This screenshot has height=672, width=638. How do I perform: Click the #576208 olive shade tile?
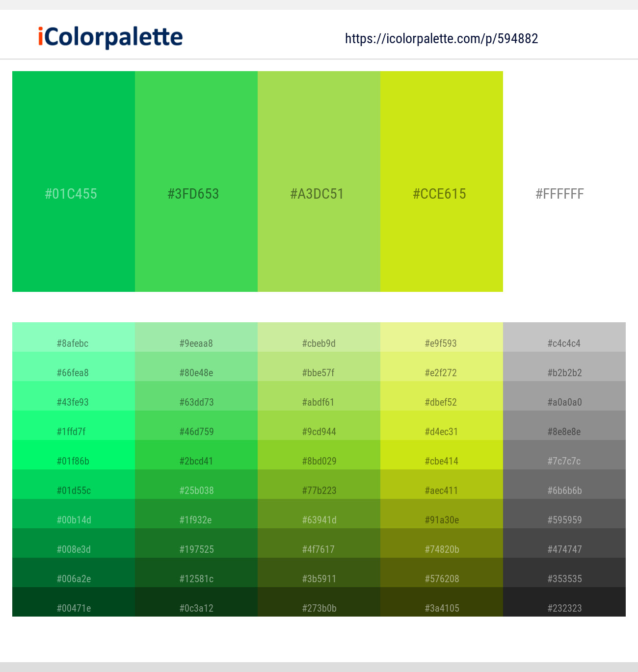click(x=441, y=578)
